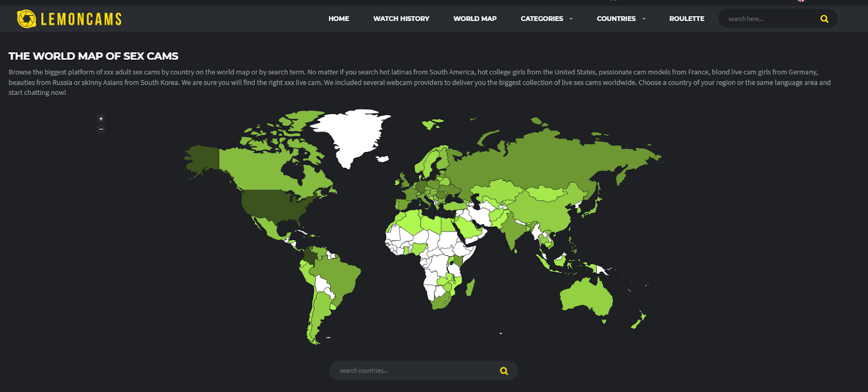Click the country search magnifier icon
The image size is (868, 392).
503,371
